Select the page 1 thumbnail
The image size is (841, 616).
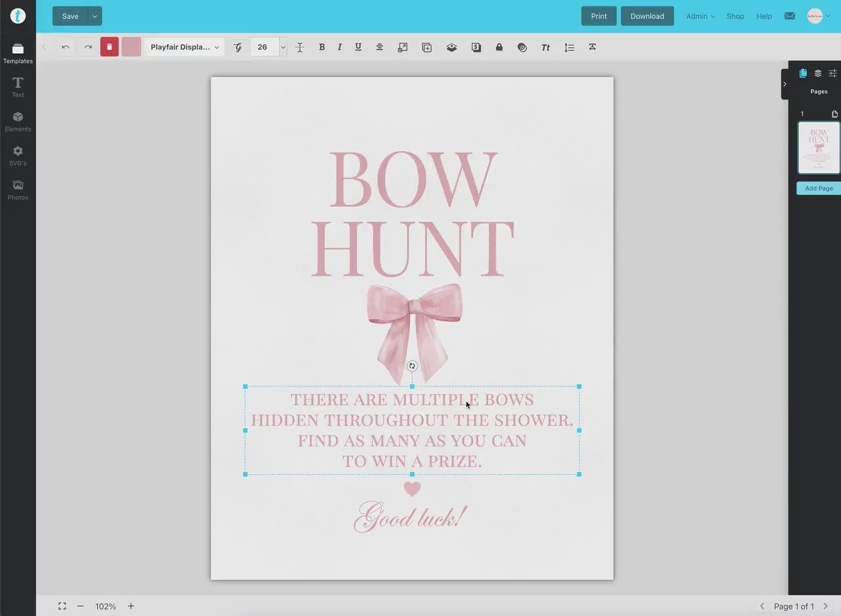(x=819, y=148)
